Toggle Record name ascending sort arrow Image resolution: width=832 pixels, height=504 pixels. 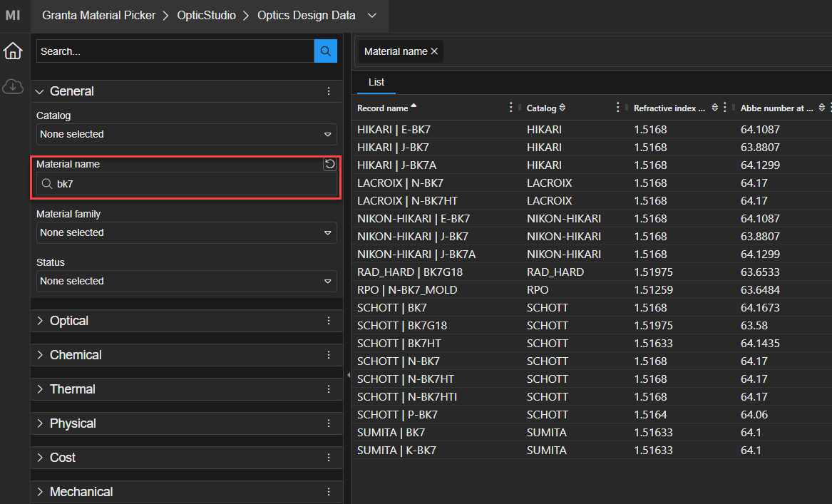point(414,106)
